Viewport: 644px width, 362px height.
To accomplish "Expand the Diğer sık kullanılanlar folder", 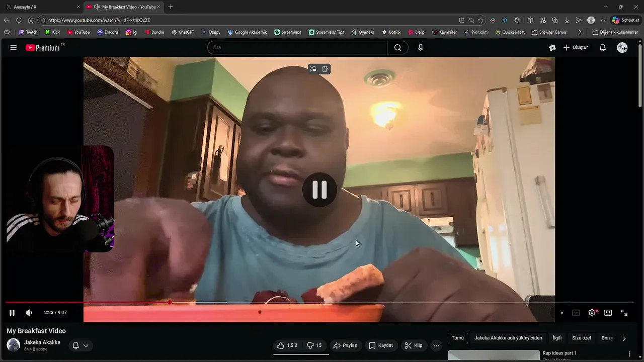I will point(615,32).
